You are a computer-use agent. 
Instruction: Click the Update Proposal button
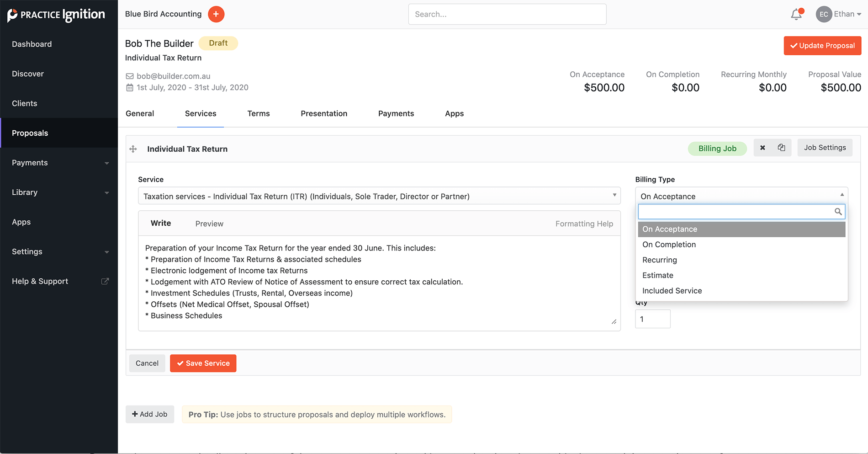[822, 46]
